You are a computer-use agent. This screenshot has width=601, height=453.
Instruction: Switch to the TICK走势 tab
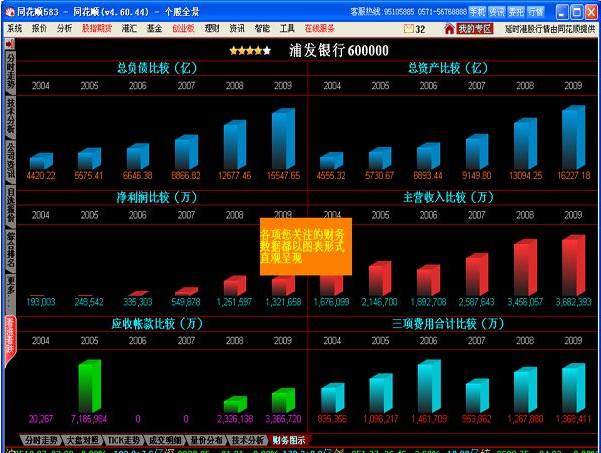click(123, 440)
